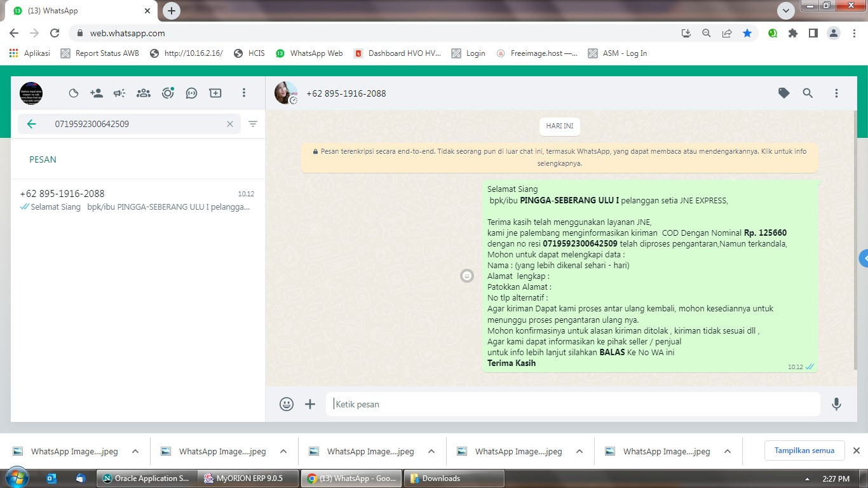Click the HARI INI date badge

(x=560, y=126)
